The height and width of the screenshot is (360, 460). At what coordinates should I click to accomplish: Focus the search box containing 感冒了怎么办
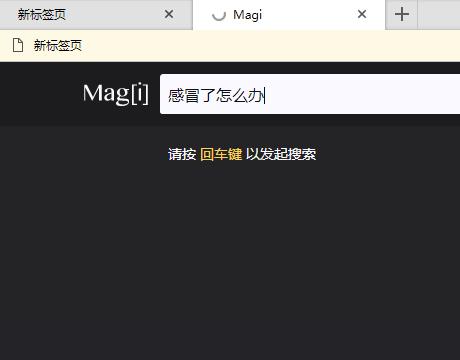click(310, 94)
